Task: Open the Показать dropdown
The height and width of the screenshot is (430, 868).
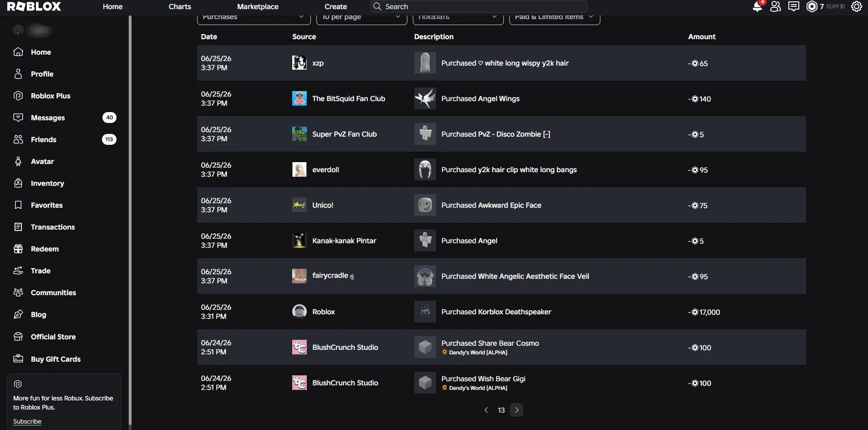Action: [x=458, y=18]
